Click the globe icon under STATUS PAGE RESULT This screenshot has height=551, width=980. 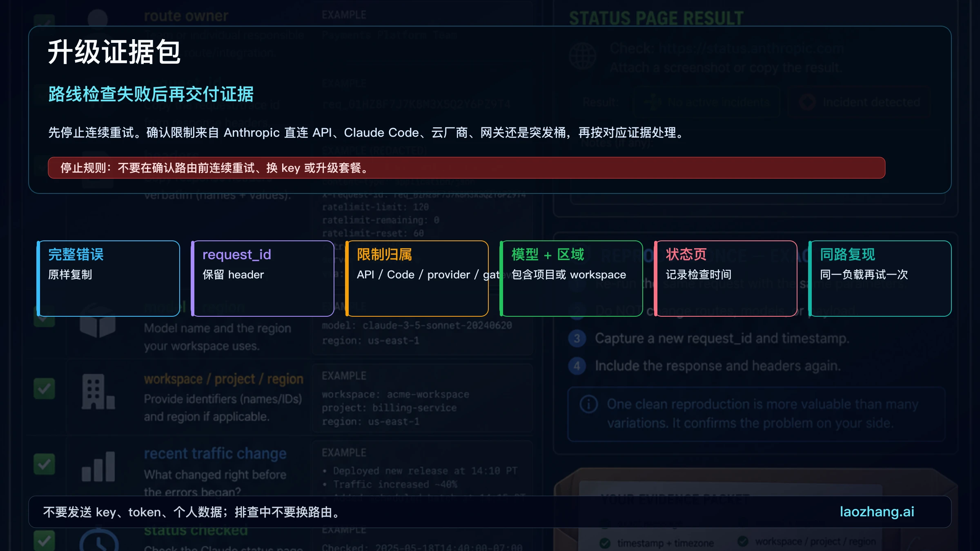point(583,56)
